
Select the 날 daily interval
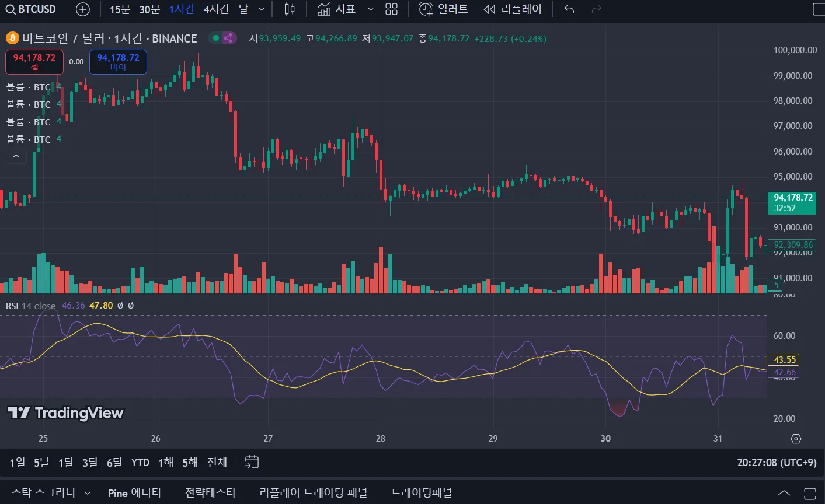point(243,9)
